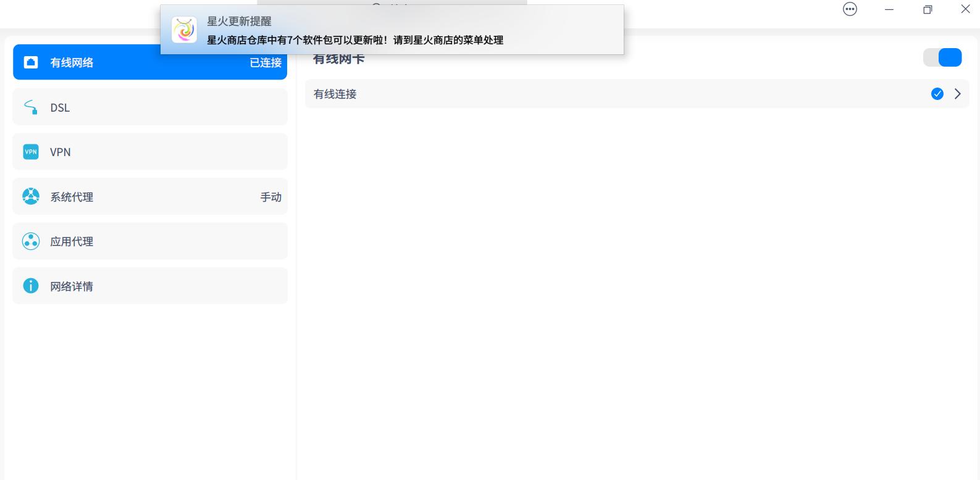Click the VPN badge icon
The width and height of the screenshot is (980, 480).
[31, 152]
